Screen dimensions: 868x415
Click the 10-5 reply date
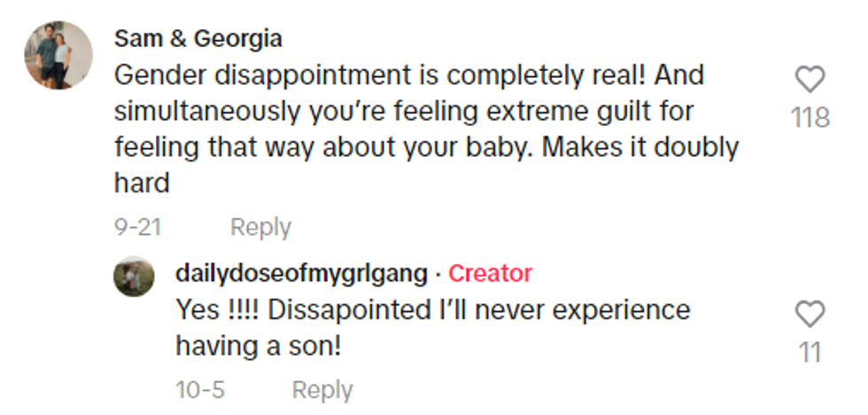(200, 389)
